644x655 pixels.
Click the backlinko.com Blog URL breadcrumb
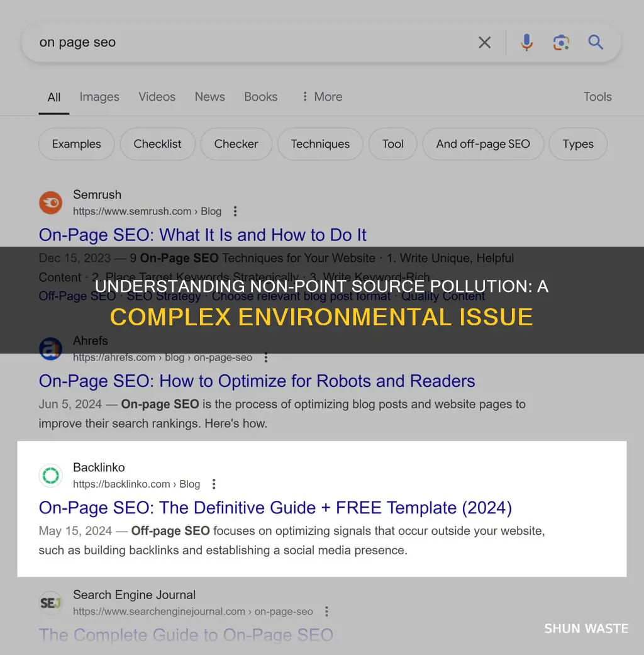coord(136,484)
